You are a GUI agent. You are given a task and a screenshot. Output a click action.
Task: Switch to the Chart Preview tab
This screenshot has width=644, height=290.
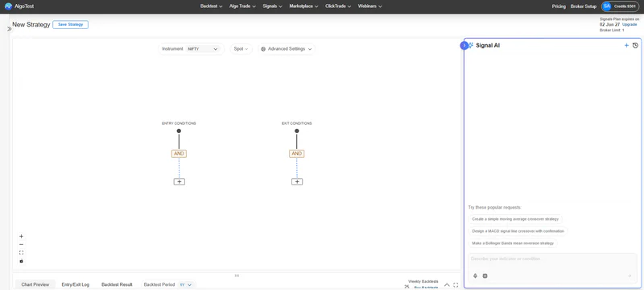click(x=35, y=284)
